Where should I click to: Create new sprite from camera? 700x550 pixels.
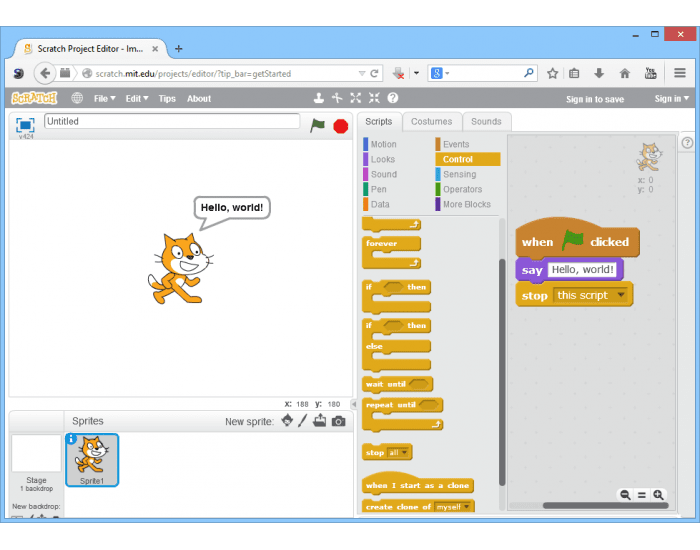point(338,421)
